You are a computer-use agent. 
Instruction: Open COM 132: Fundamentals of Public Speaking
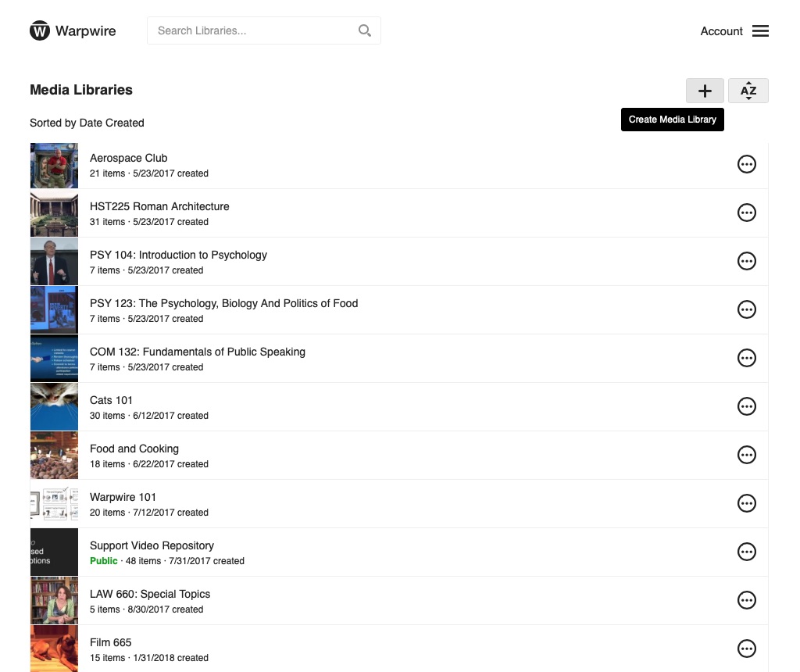point(197,352)
